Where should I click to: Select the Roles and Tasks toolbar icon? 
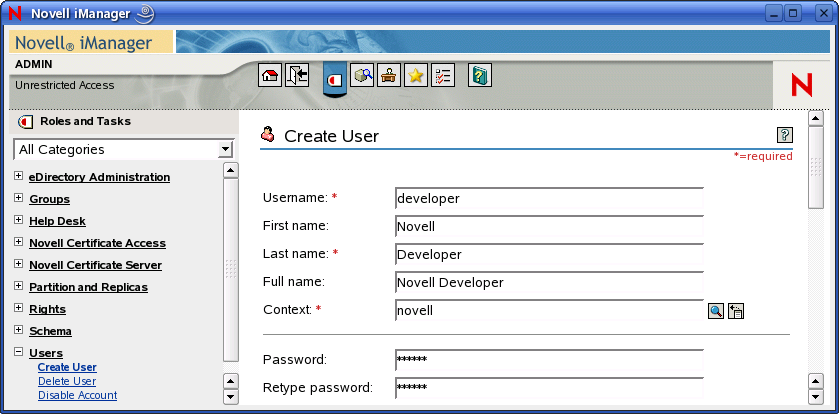(x=335, y=80)
